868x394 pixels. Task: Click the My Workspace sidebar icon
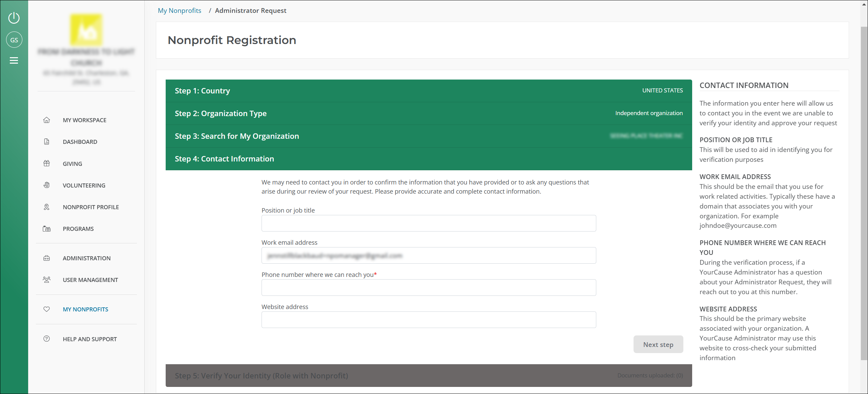coord(46,120)
